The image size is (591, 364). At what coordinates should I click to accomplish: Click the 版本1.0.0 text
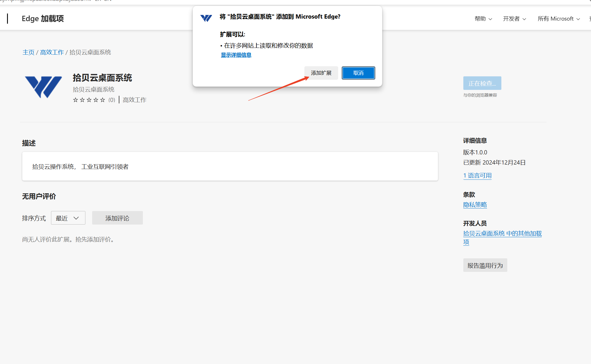[475, 152]
